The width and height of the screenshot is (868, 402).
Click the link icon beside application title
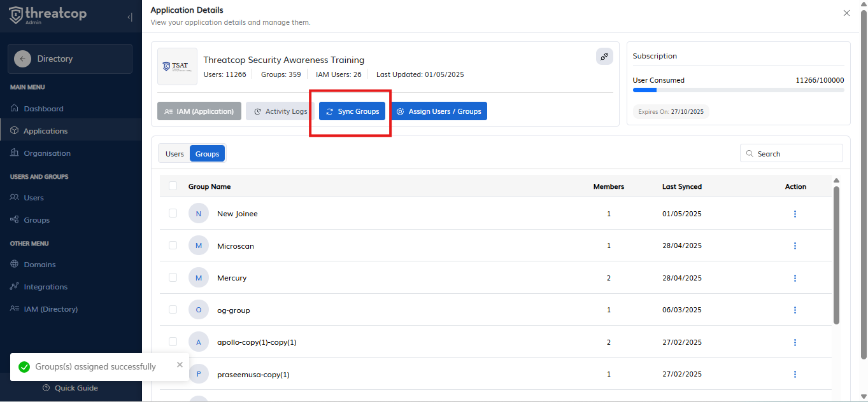point(604,56)
